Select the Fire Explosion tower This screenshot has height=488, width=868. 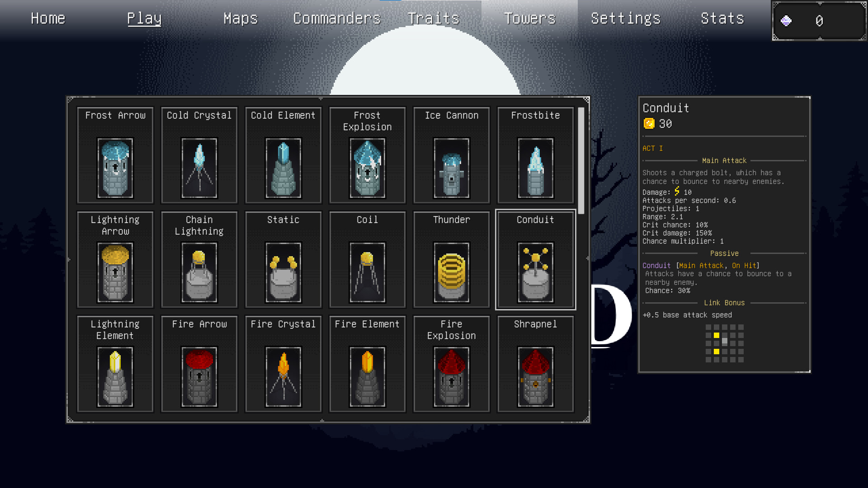(451, 364)
